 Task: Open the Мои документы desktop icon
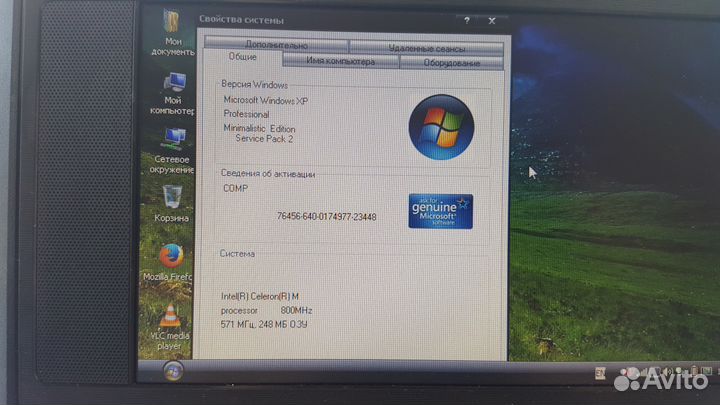pos(172,33)
